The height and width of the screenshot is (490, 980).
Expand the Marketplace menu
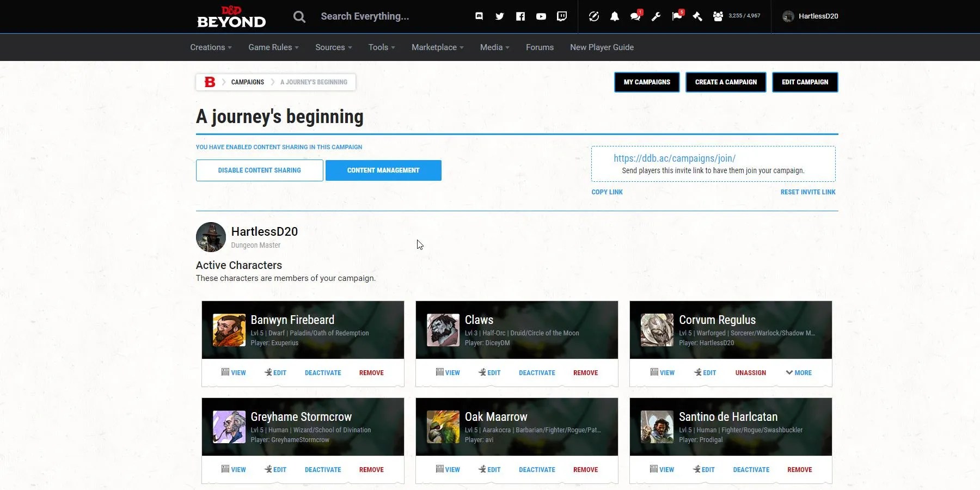[x=438, y=47]
